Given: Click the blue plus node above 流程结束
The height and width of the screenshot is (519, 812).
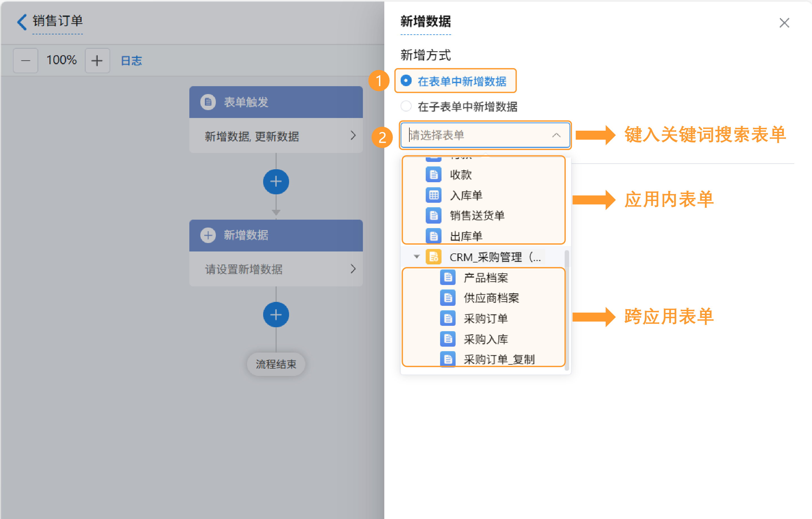Looking at the screenshot, I should tap(276, 315).
